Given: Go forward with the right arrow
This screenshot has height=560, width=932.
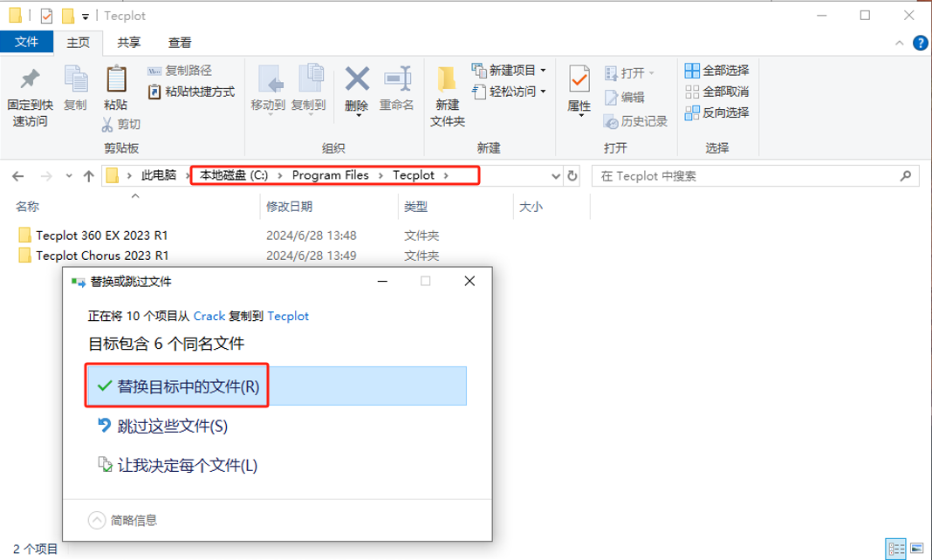Looking at the screenshot, I should coord(46,176).
